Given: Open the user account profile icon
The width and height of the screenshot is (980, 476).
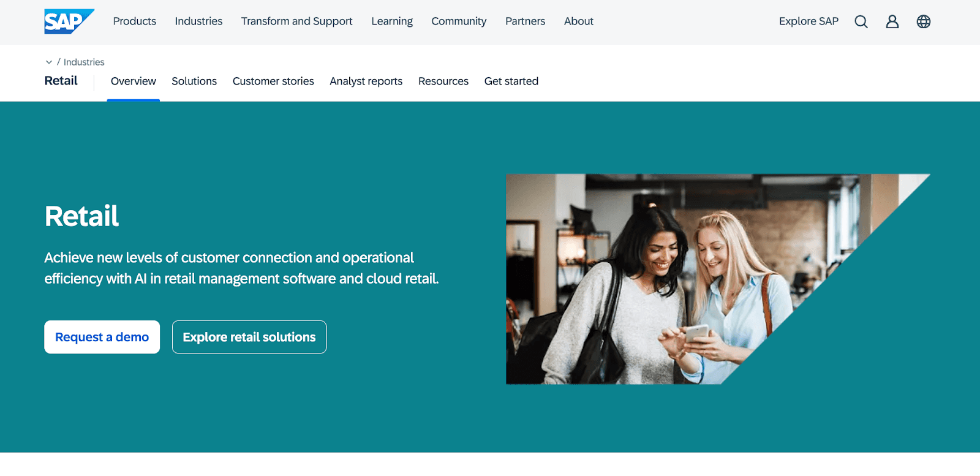Looking at the screenshot, I should point(892,21).
